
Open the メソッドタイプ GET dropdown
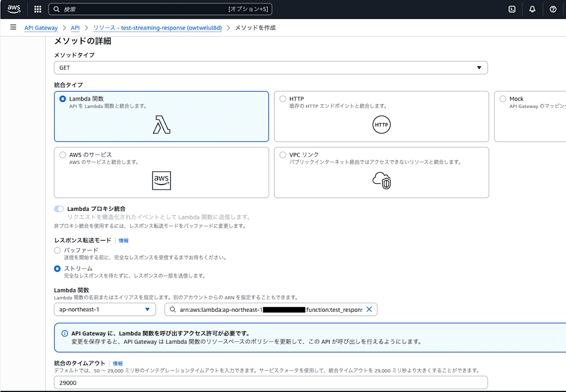(271, 67)
